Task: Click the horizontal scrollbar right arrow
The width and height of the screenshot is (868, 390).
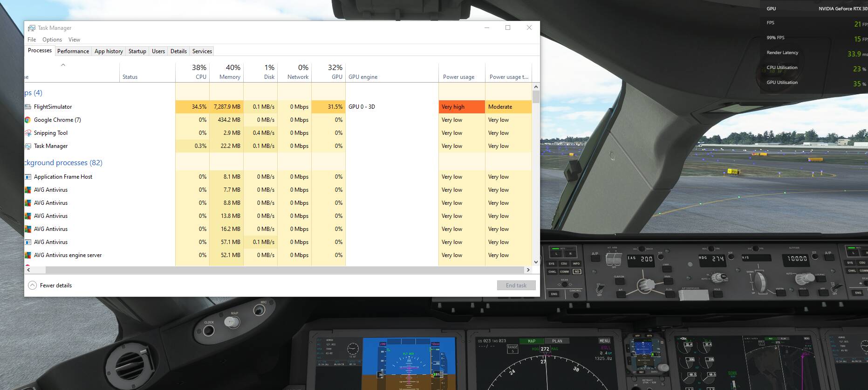Action: [x=528, y=270]
